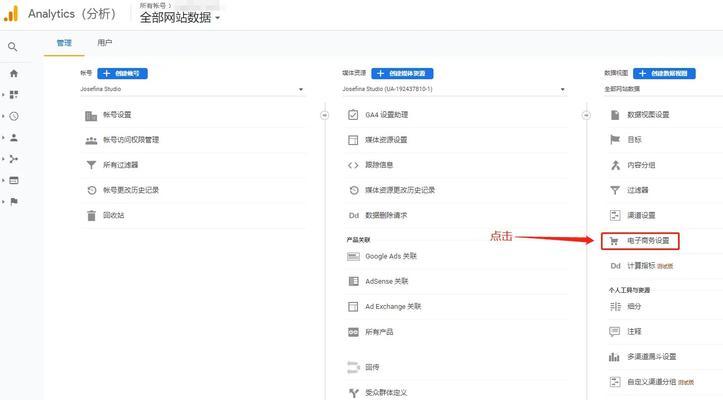
Task: Open the 全部网站数据 view selector dropdown
Action: [x=180, y=18]
